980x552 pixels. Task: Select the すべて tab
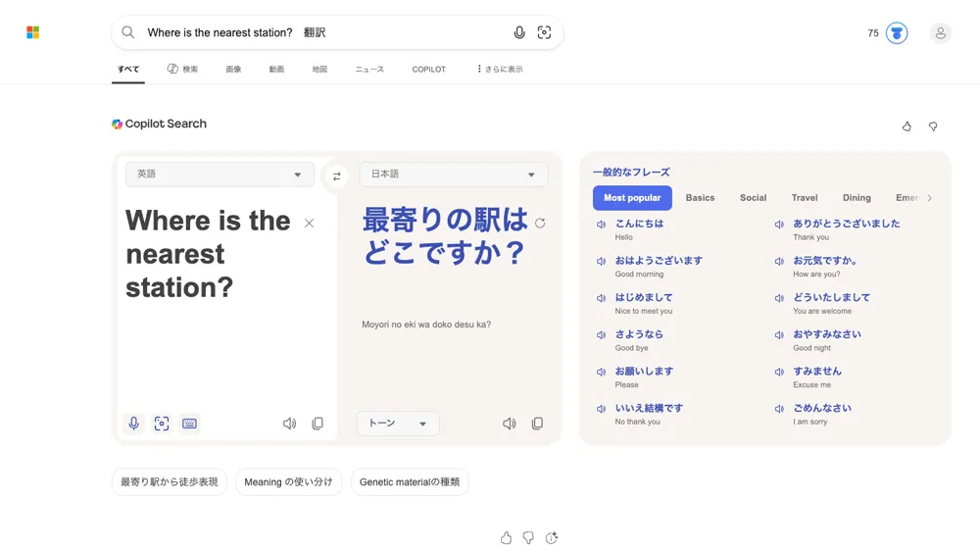coord(128,69)
